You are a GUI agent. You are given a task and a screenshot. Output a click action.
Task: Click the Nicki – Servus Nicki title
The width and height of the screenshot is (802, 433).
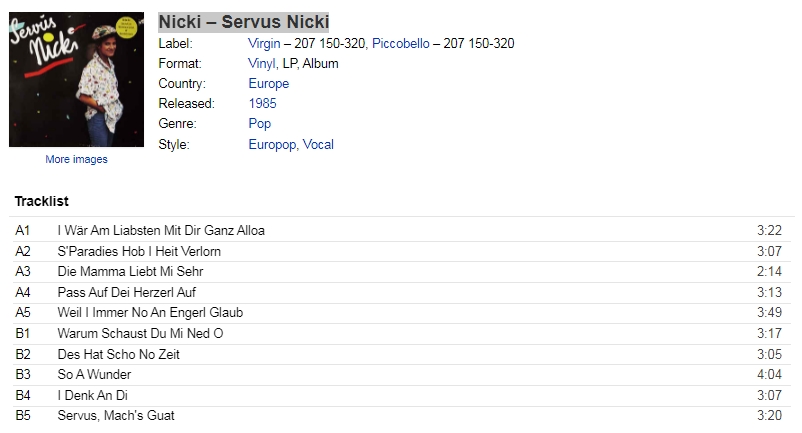(x=243, y=22)
